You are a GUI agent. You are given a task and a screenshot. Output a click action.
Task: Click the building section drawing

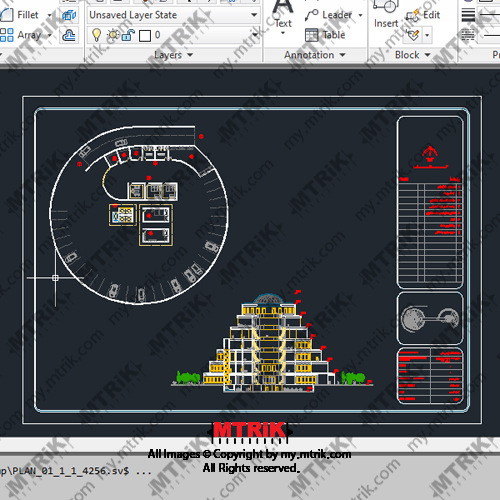tap(272, 343)
